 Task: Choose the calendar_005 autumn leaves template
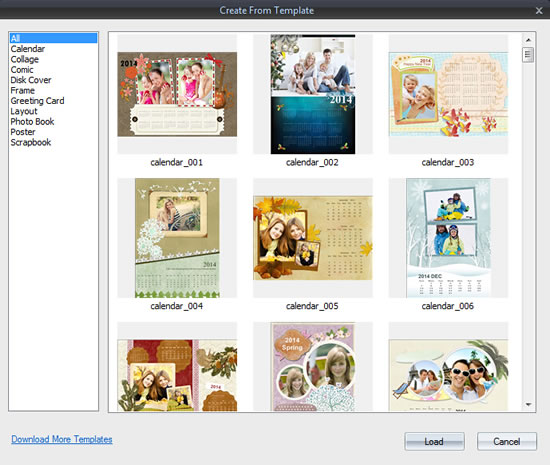[313, 238]
